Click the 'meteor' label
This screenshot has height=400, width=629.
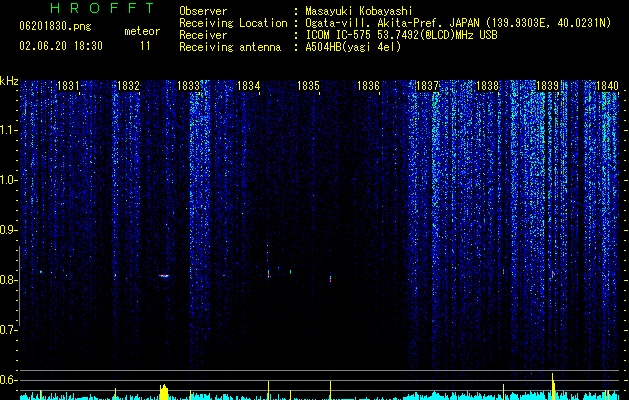pyautogui.click(x=142, y=31)
